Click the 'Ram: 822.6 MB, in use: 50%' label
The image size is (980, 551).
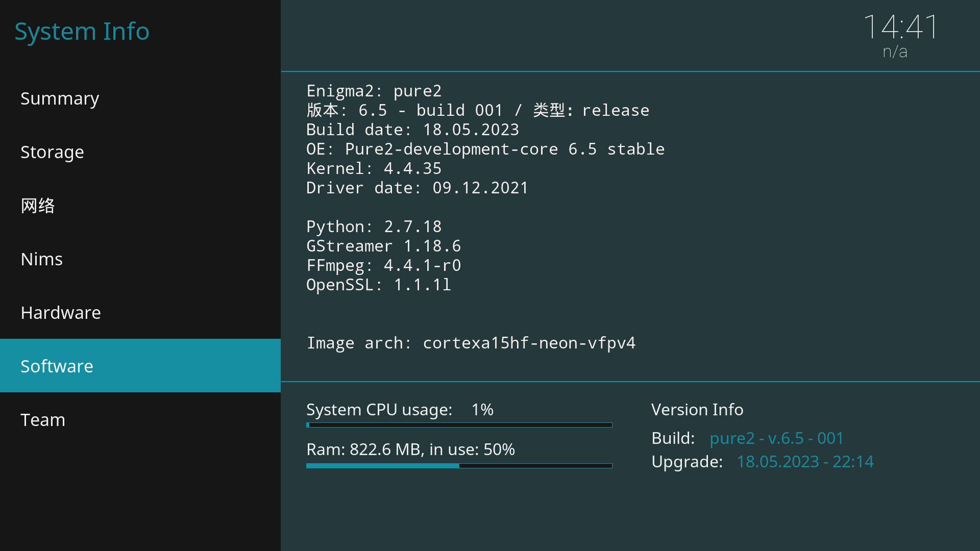pyautogui.click(x=410, y=449)
